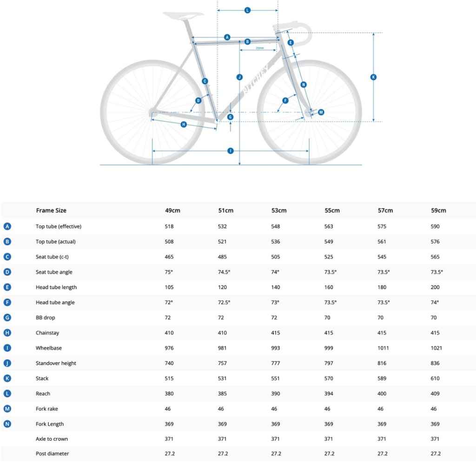Viewport: 476px width, 476px height.
Task: Click the 59cm column header
Action: (x=438, y=211)
